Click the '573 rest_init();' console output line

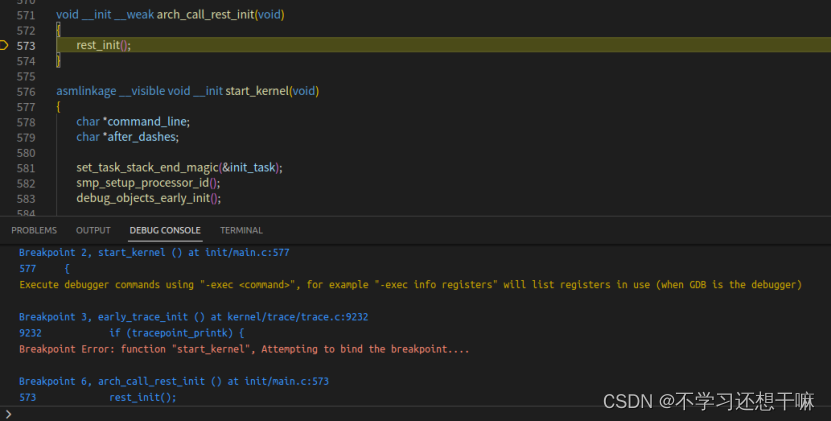[98, 397]
